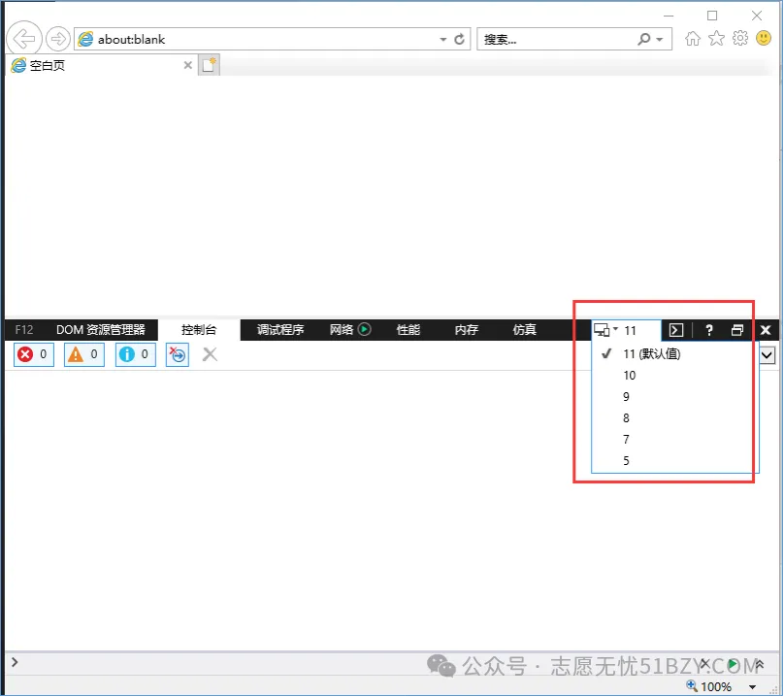Choose document mode 8
Viewport: 784px width, 697px height.
[x=675, y=418]
